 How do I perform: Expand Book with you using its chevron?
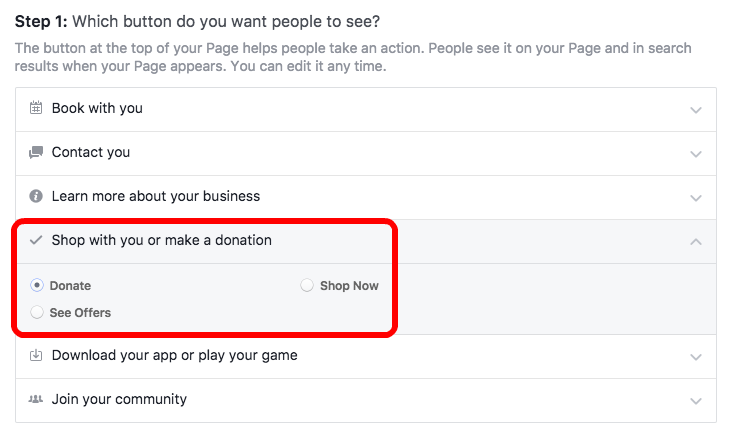click(x=696, y=110)
